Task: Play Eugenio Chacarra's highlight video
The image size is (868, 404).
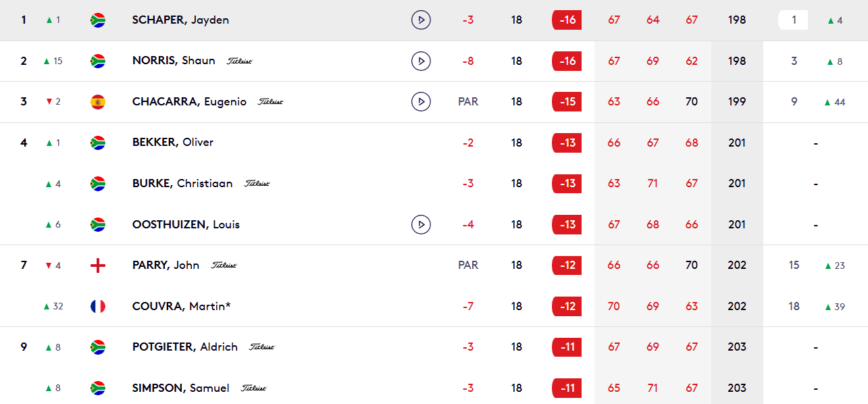Action: coord(421,102)
